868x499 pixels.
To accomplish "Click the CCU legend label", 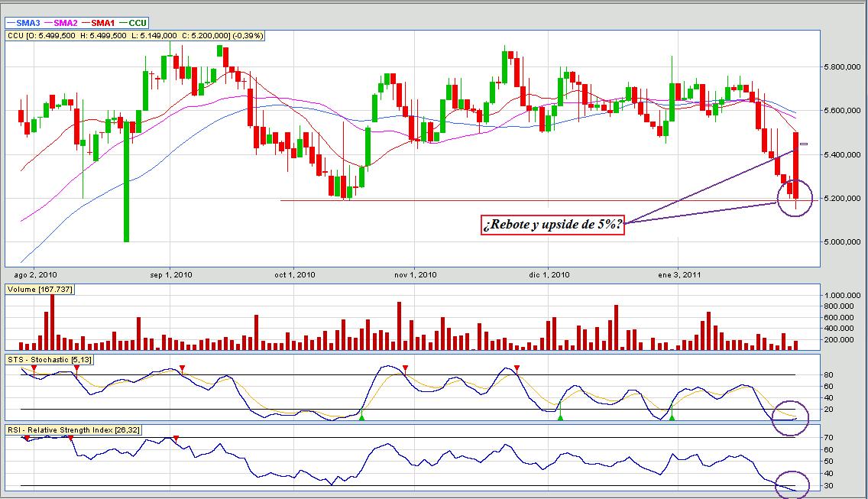I will point(138,23).
